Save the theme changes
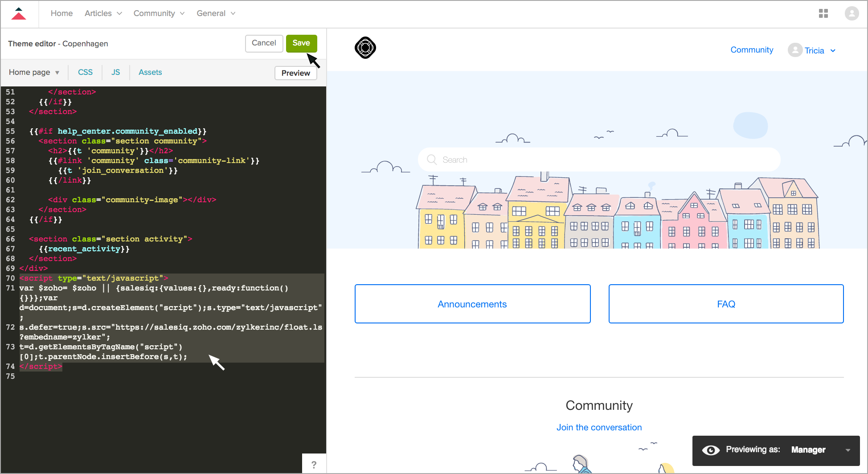Screen dimensions: 868x474 point(301,43)
